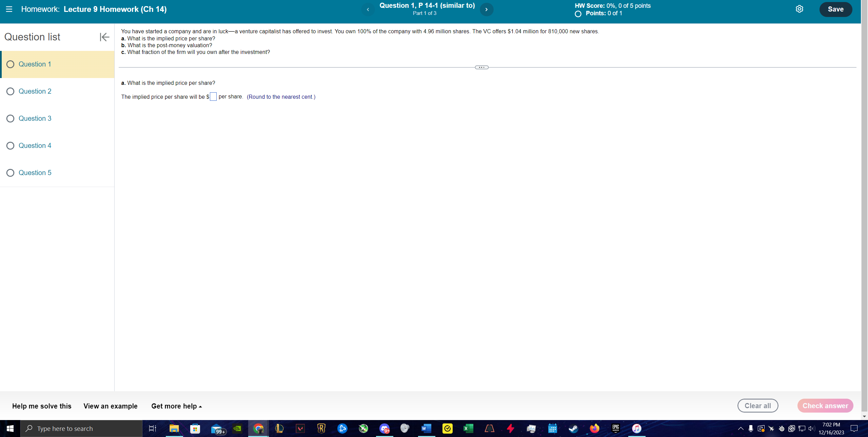Viewport: 868px width, 437px height.
Task: Open Firefox from the taskbar
Action: [594, 429]
